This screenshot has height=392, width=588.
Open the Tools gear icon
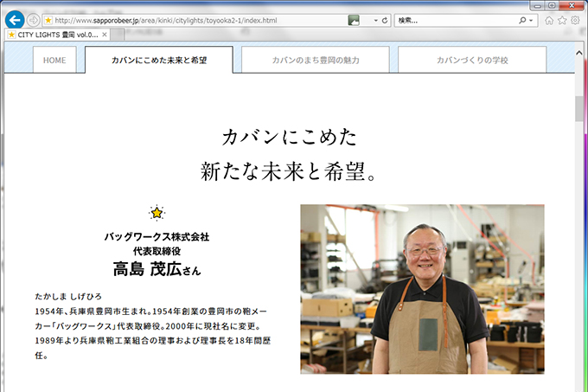pos(575,20)
